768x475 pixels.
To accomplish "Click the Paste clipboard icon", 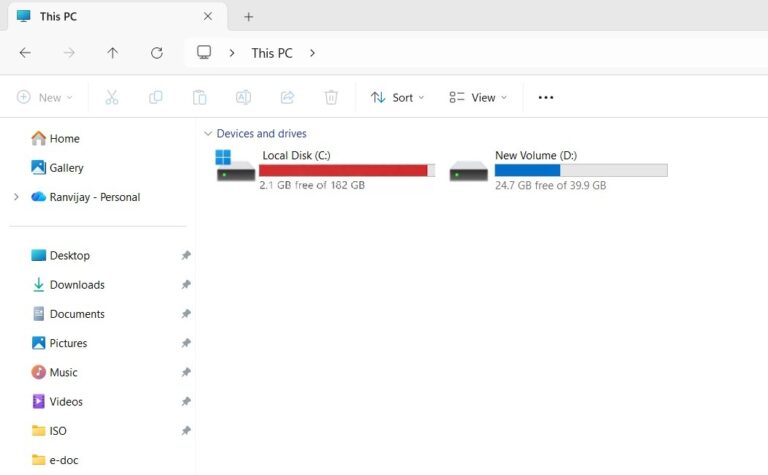I will pyautogui.click(x=199, y=97).
